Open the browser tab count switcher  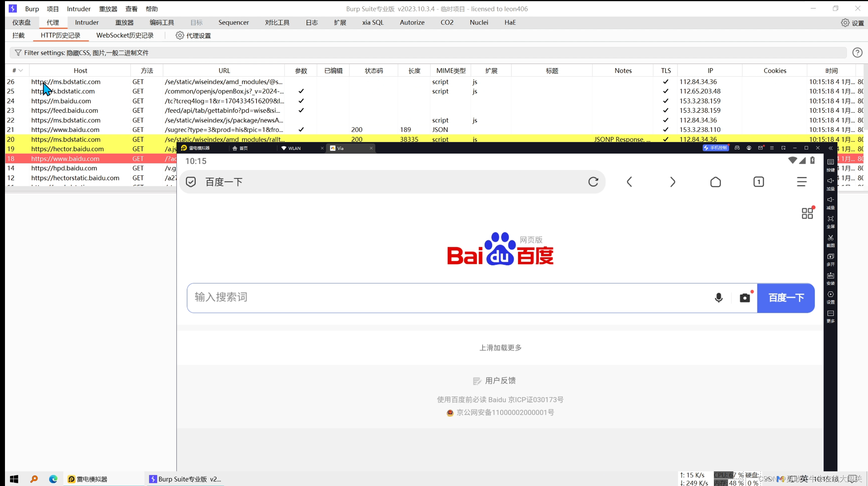758,182
